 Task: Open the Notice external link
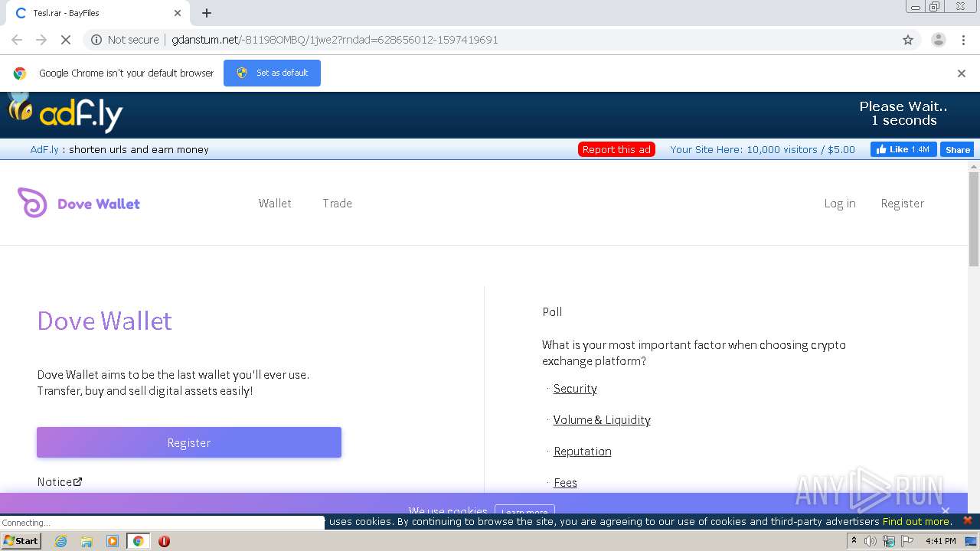click(60, 481)
